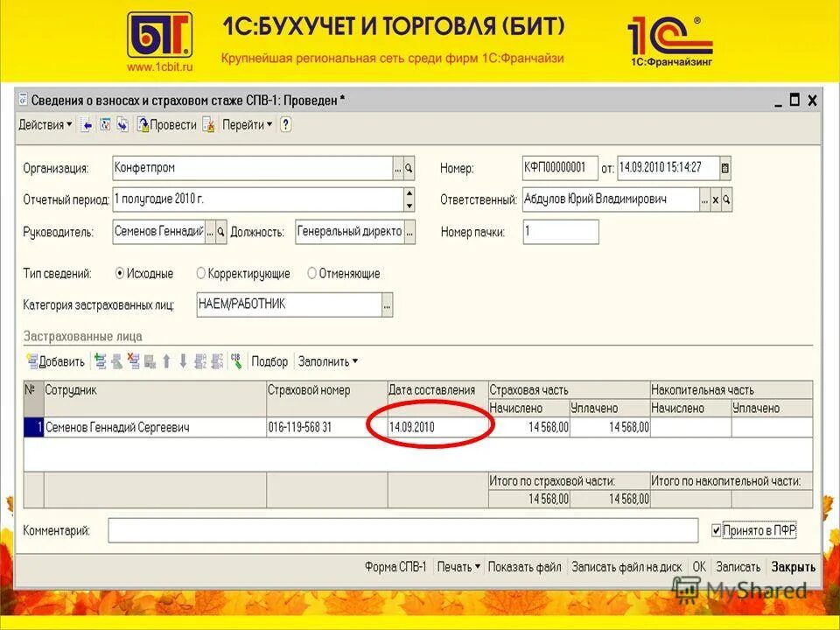This screenshot has width=840, height=630.
Task: Decrease the Отчетный период with the down stepper arrow
Action: tap(409, 206)
